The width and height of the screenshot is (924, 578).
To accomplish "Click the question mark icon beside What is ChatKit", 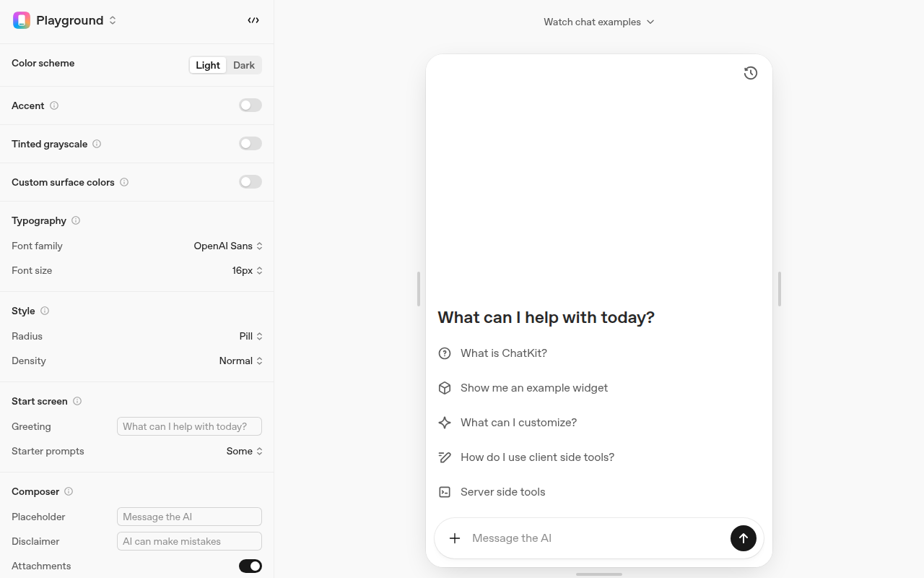I will pyautogui.click(x=445, y=353).
